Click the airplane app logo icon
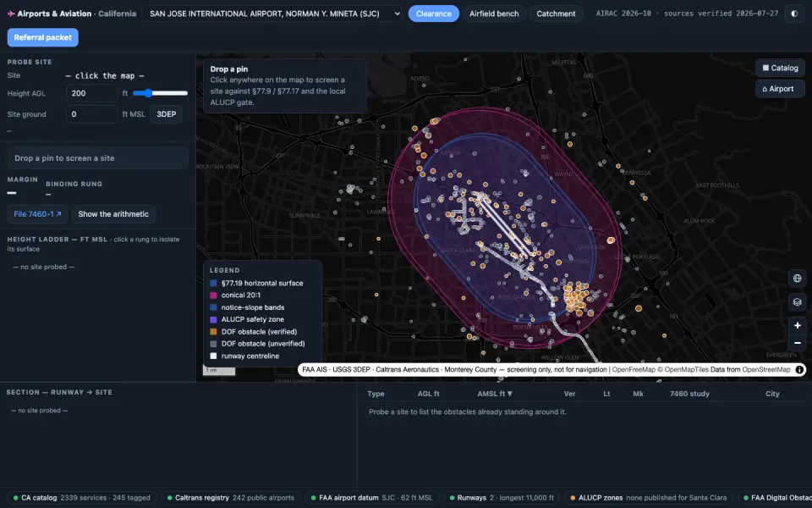Viewport: 812px width, 508px height. coord(11,14)
